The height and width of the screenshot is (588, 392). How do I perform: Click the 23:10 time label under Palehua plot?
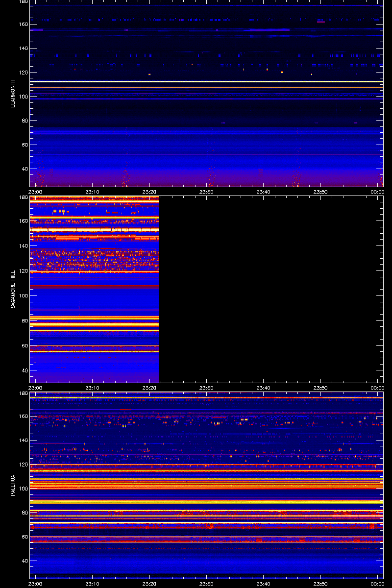click(92, 584)
